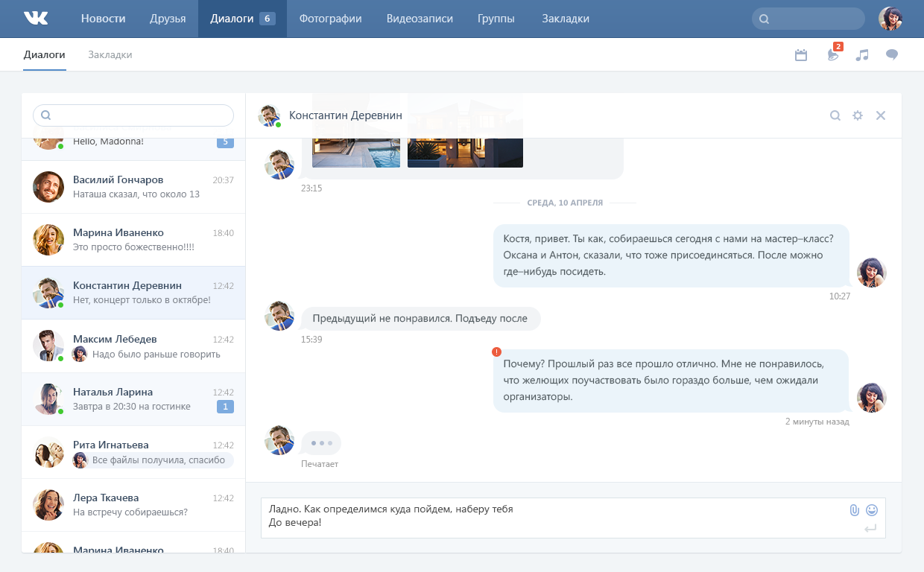Open Фотографии in top navigation
The image size is (924, 572).
(330, 19)
